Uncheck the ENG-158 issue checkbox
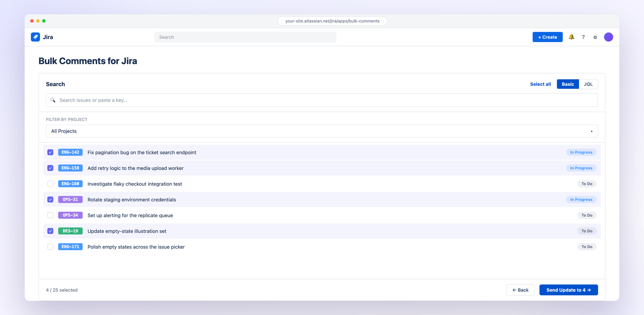The image size is (644, 315). (50, 168)
